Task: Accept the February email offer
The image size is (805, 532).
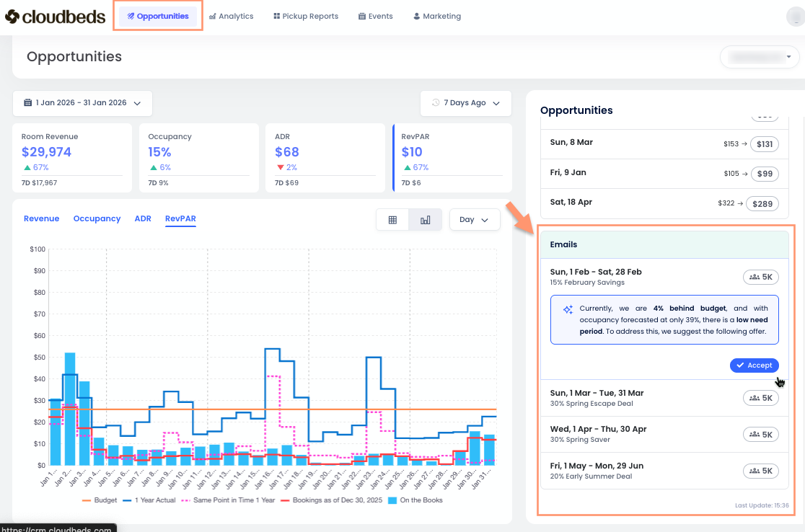Action: coord(754,365)
